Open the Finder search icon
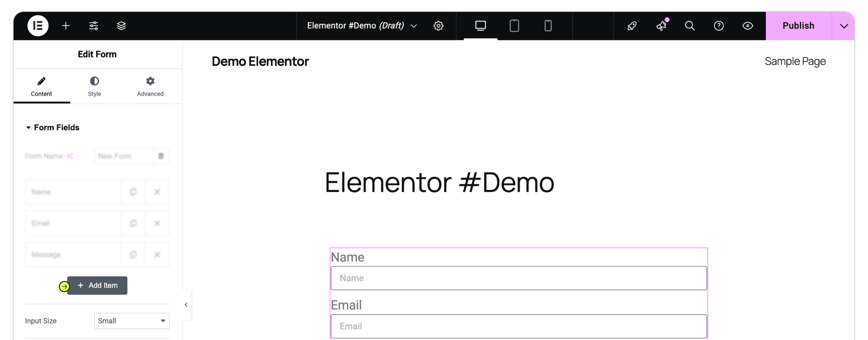The width and height of the screenshot is (868, 340). [x=690, y=26]
